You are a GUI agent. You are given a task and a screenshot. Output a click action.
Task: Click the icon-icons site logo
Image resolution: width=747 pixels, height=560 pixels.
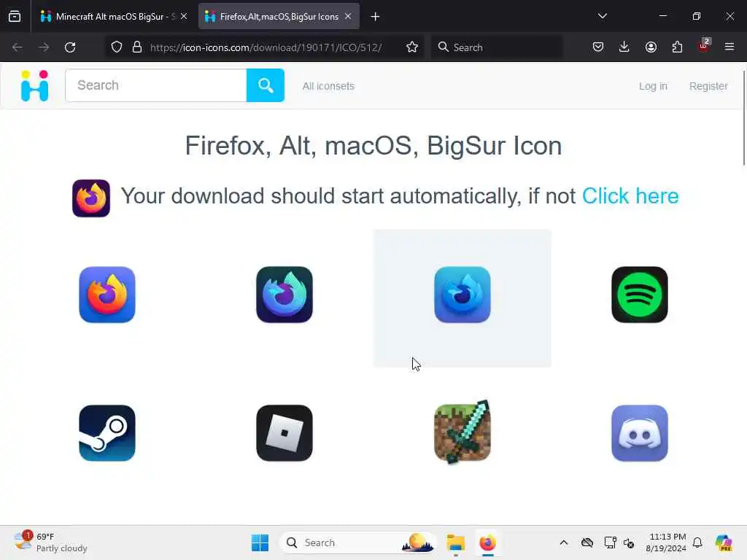coord(35,86)
